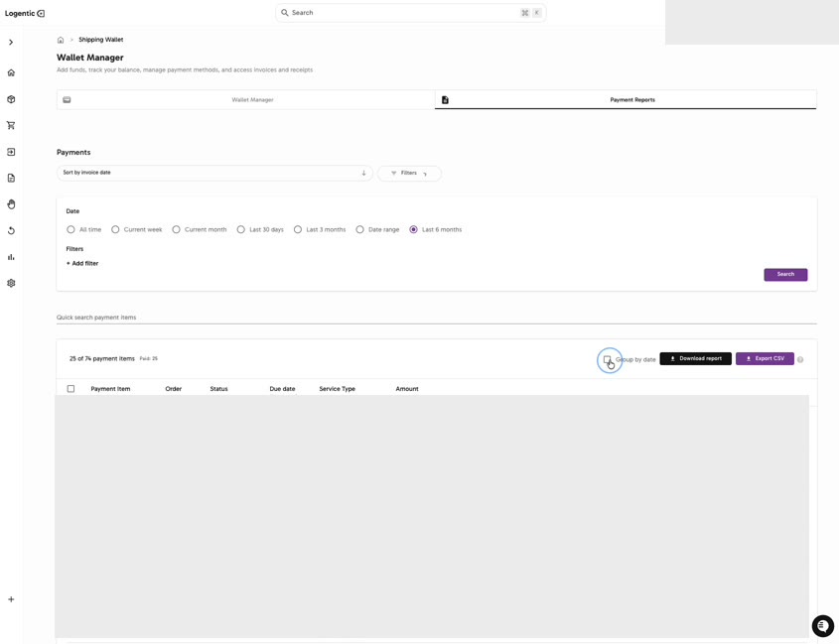The height and width of the screenshot is (644, 839).
Task: Select the Last 30 days option
Action: pos(241,229)
